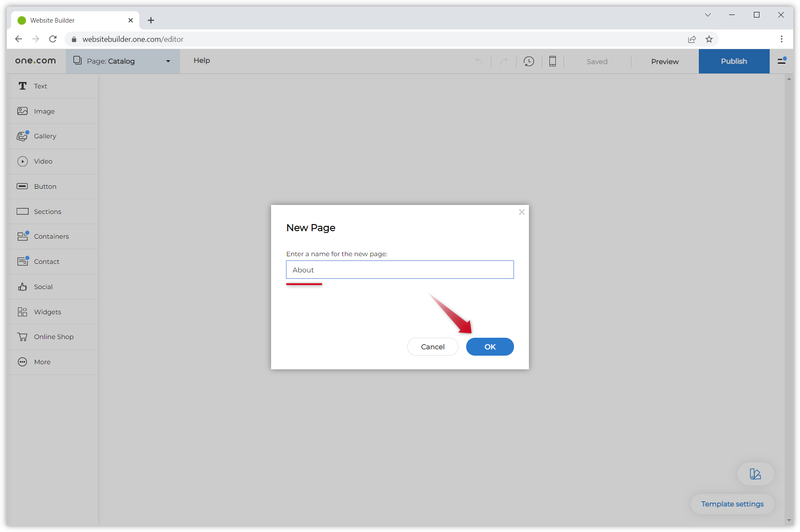The height and width of the screenshot is (532, 800).
Task: Close the New Page dialog with X
Action: pyautogui.click(x=521, y=212)
